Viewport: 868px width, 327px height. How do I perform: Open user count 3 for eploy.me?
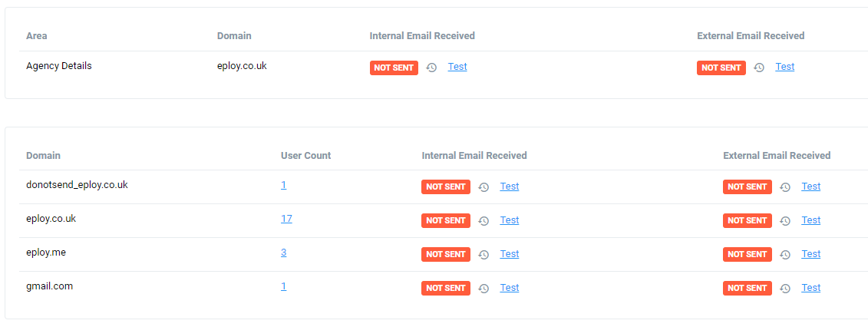(x=283, y=253)
